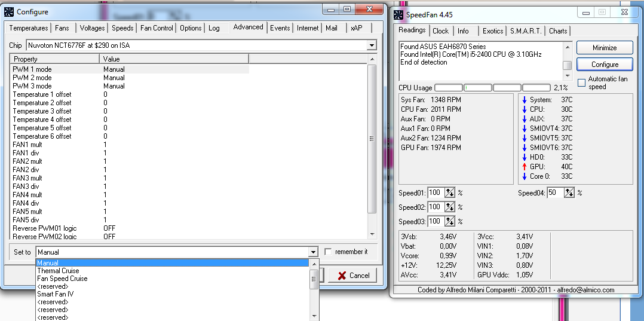Select the PWM 2 mode row
Viewport: 644px width, 321px height.
130,78
